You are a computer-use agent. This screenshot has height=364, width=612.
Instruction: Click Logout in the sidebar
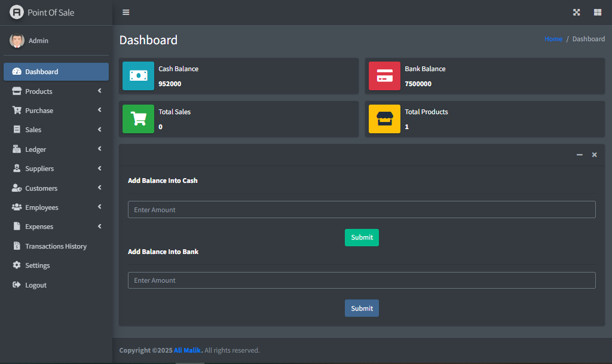(x=35, y=285)
